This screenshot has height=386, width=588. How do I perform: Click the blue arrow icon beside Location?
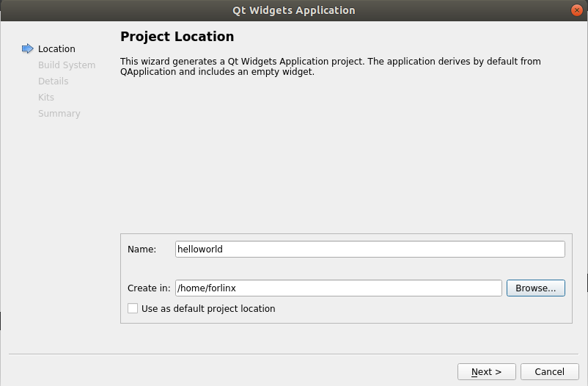(x=28, y=49)
